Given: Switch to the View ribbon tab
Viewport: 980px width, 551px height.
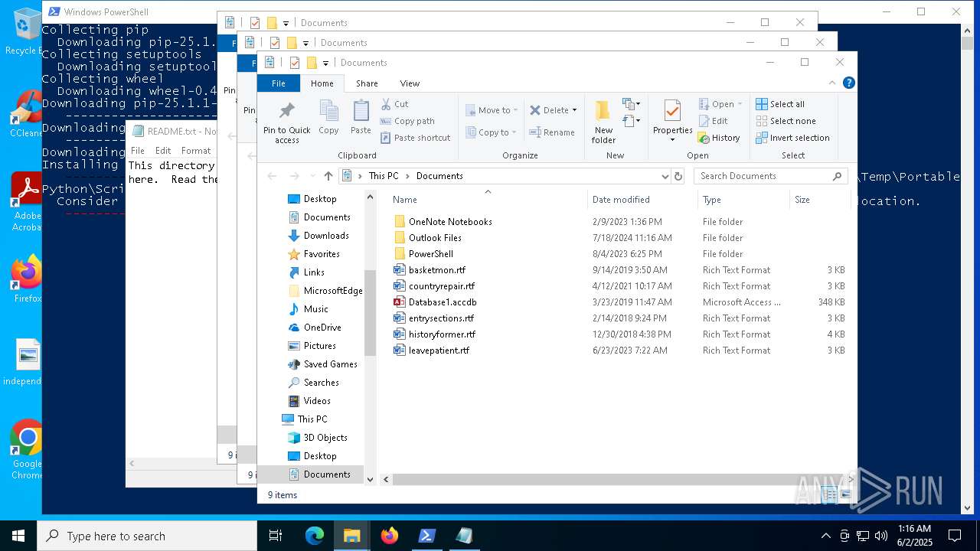Looking at the screenshot, I should point(410,83).
